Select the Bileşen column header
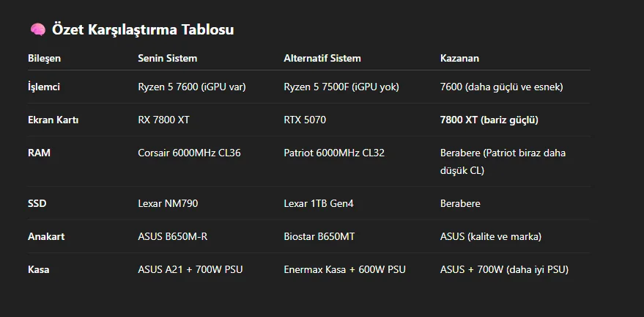Image resolution: width=644 pixels, height=317 pixels. pyautogui.click(x=44, y=58)
